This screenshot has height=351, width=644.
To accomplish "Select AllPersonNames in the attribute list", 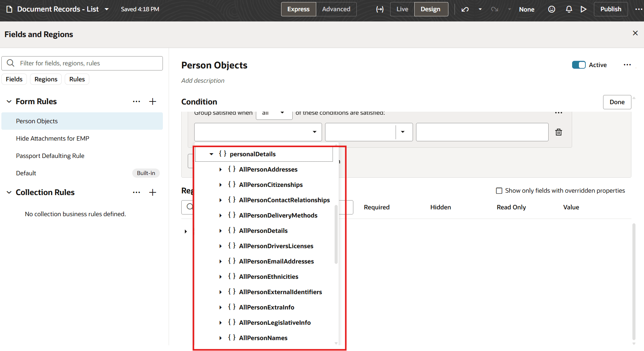I will tap(263, 338).
